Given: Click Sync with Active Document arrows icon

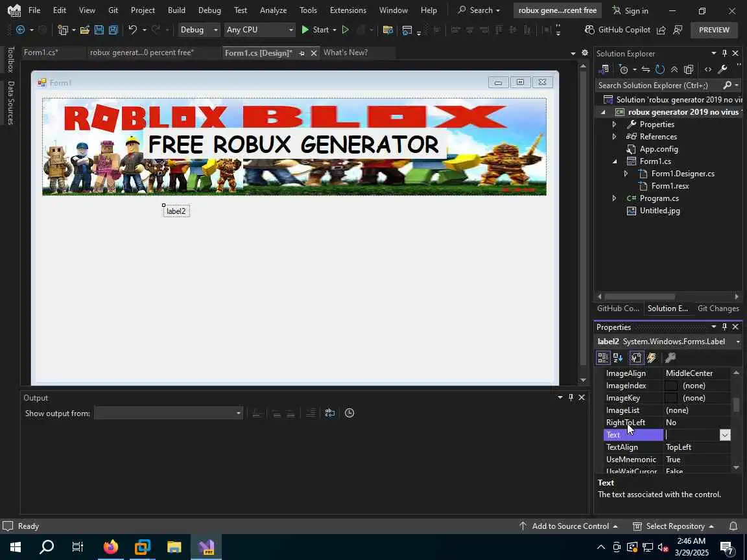Looking at the screenshot, I should pos(646,69).
